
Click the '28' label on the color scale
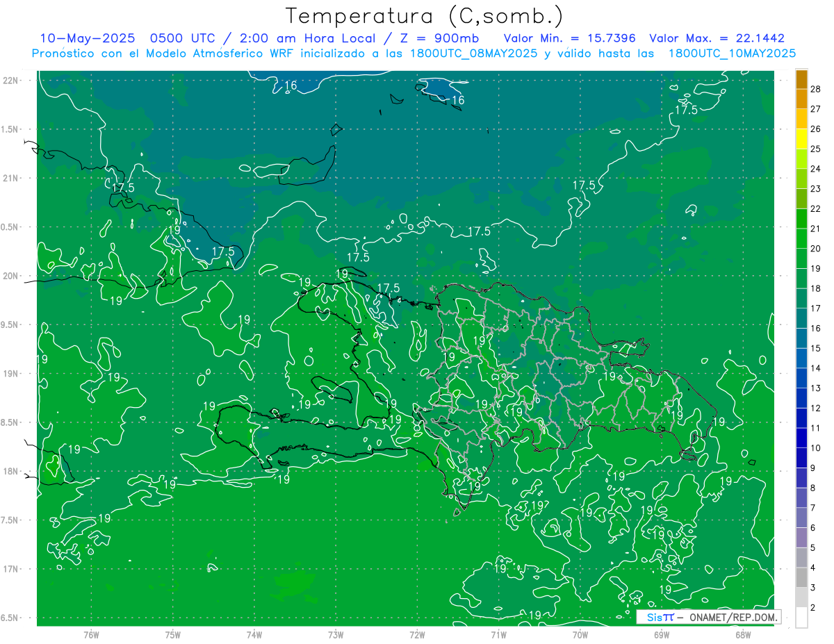tap(816, 89)
